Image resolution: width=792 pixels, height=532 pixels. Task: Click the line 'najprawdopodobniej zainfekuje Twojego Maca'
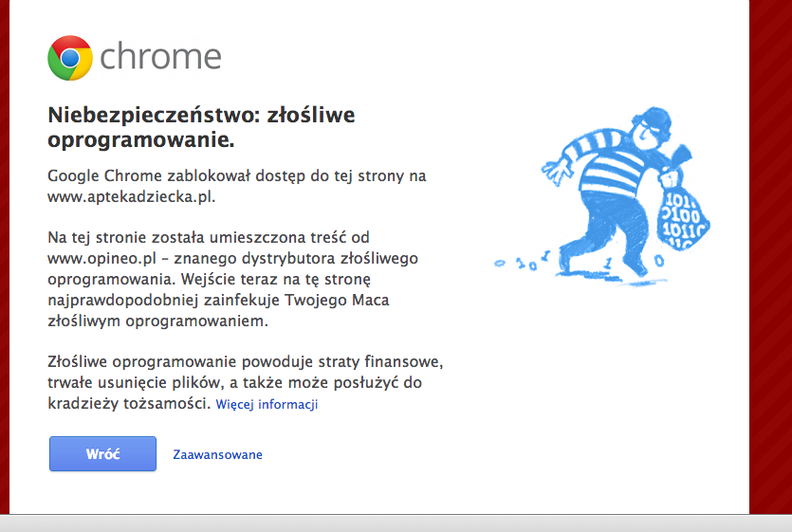tap(218, 300)
